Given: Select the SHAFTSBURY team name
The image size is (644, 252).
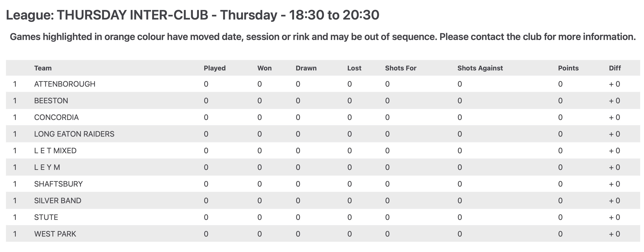Looking at the screenshot, I should coord(58,184).
